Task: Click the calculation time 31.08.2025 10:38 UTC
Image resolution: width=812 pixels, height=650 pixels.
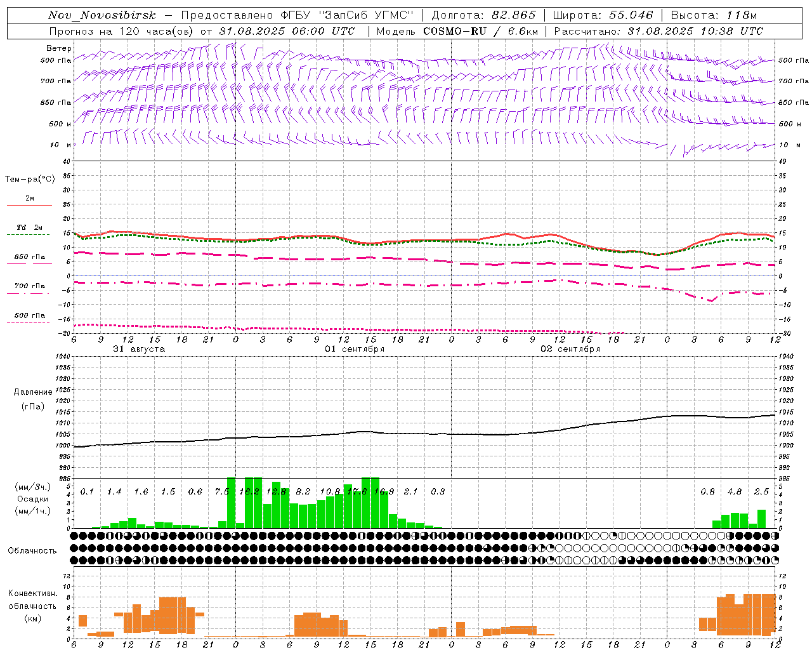Action: (695, 31)
